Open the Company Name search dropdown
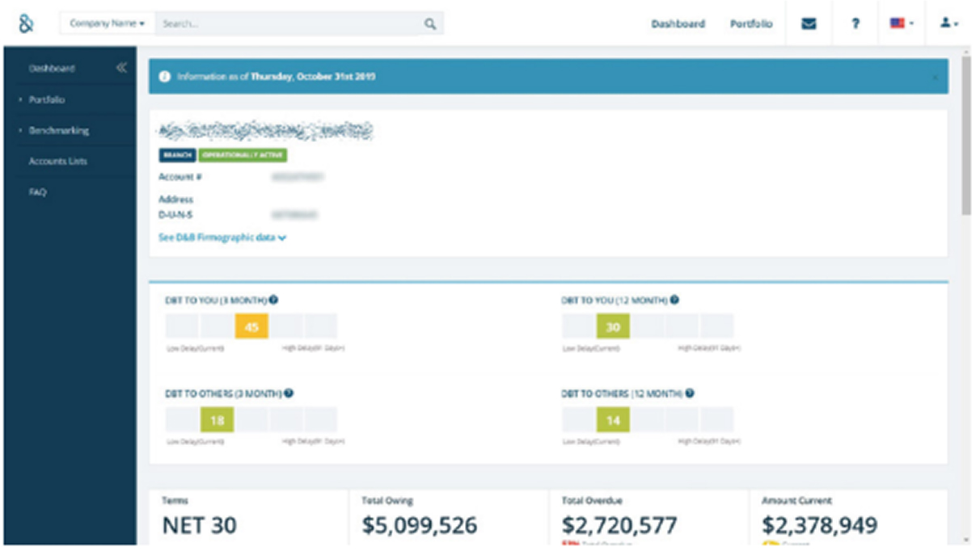 [x=107, y=24]
